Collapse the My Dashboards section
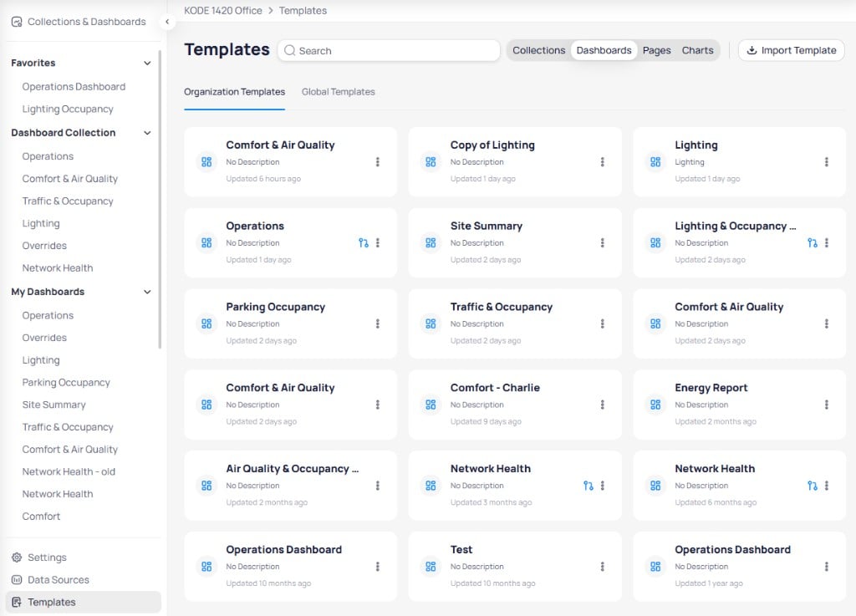 (x=147, y=292)
